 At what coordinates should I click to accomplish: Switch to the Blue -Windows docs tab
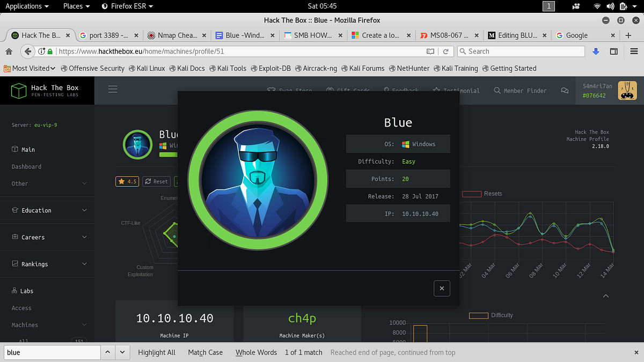pyautogui.click(x=245, y=35)
